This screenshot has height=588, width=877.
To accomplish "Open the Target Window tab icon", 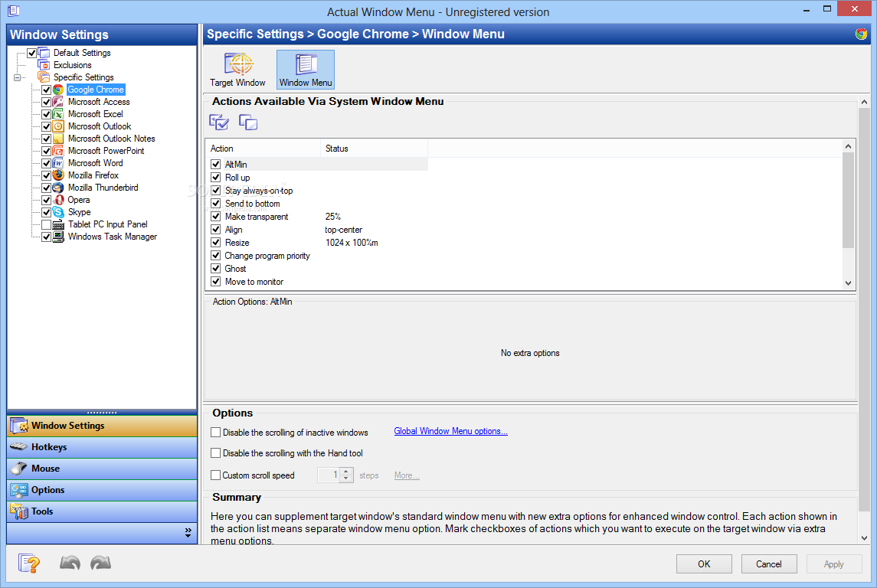I will (x=238, y=64).
